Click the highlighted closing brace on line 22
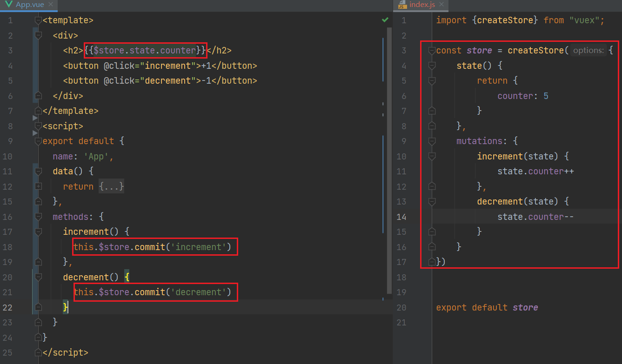Viewport: 622px width, 364px height. [66, 307]
